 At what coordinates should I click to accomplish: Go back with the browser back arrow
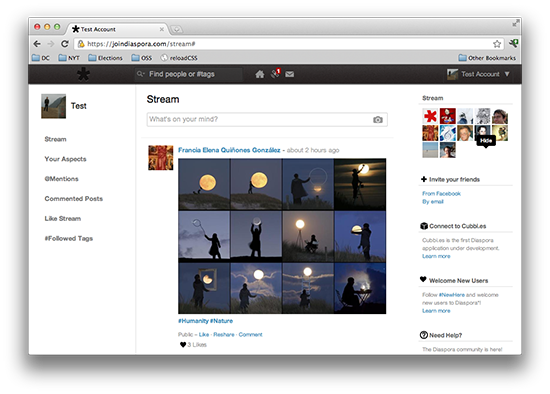(x=37, y=44)
